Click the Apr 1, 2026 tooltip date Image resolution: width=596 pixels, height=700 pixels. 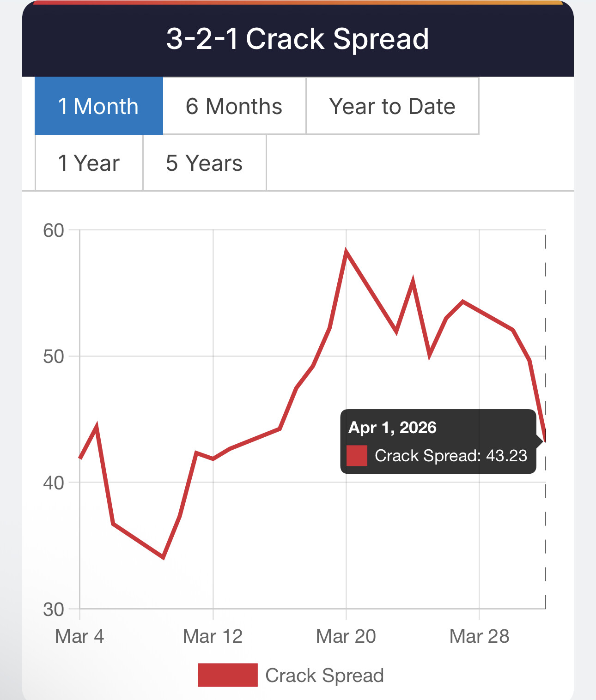[392, 428]
